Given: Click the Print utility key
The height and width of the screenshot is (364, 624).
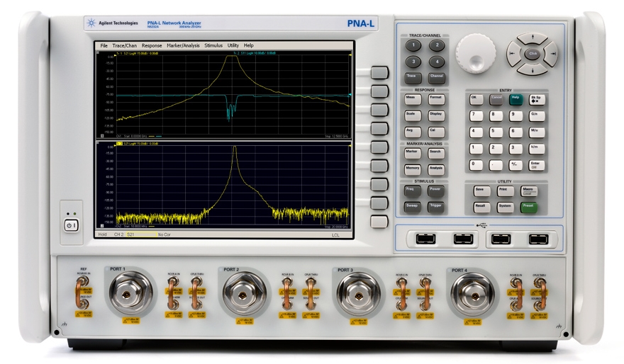Looking at the screenshot, I should pos(505,191).
